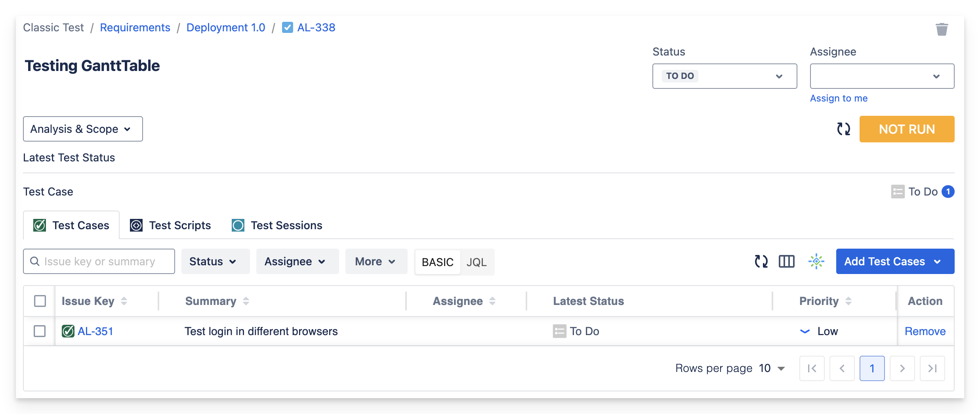Check the AL-351 row checkbox
Screen dimensions: 980x414
40,331
